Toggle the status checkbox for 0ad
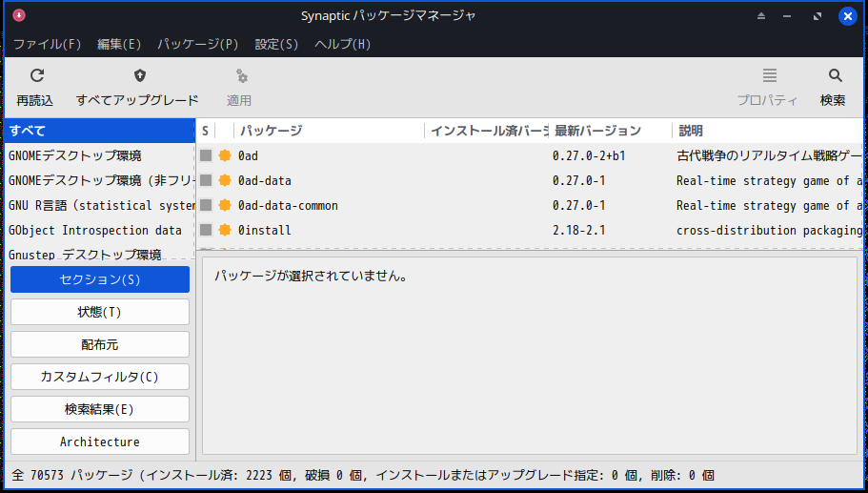868x493 pixels. pos(206,155)
